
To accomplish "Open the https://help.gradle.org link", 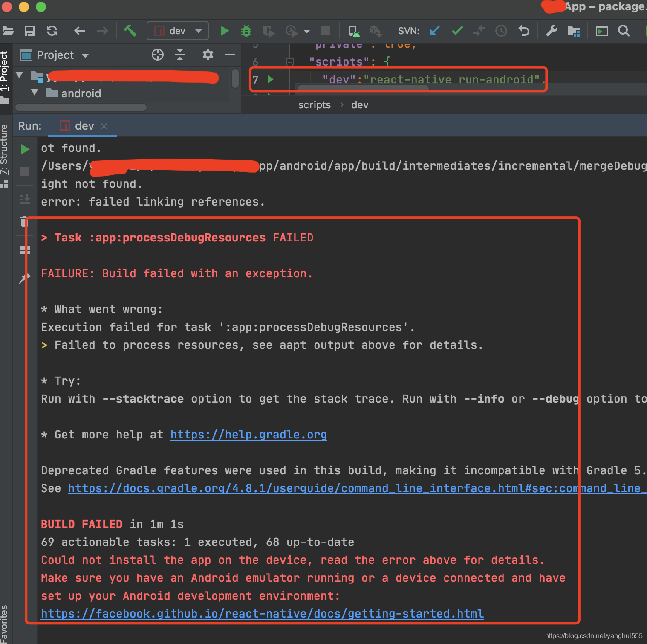I will click(x=248, y=435).
